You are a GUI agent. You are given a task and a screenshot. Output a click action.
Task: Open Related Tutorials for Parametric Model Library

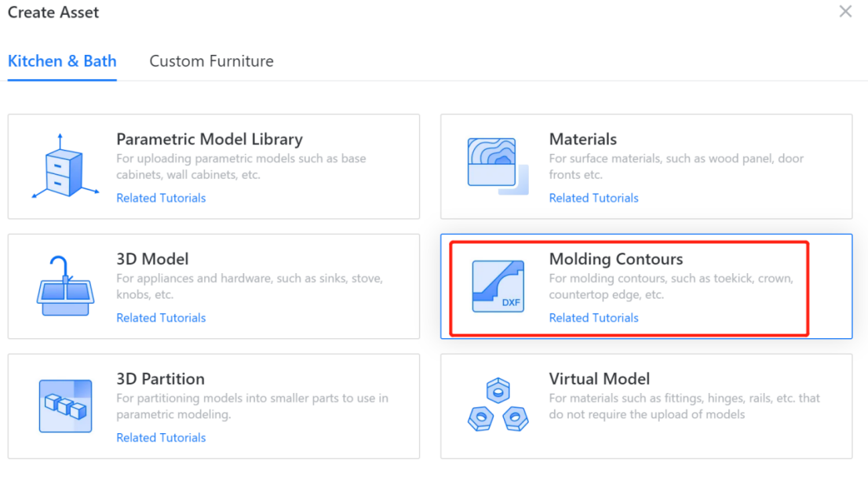click(x=161, y=198)
